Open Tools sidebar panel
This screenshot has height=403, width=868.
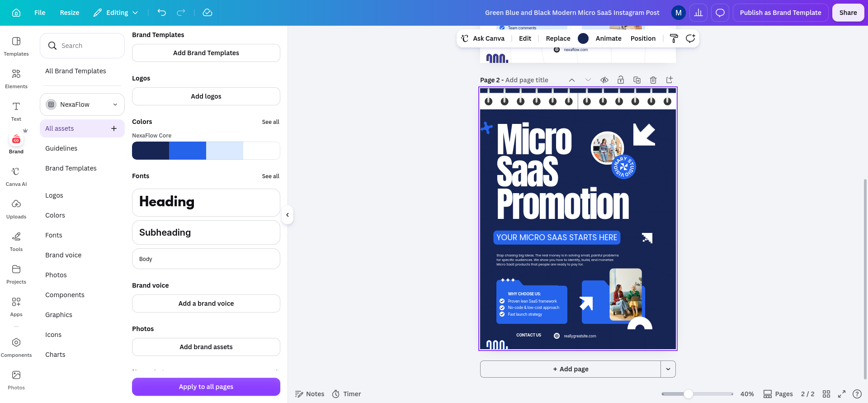click(x=16, y=242)
